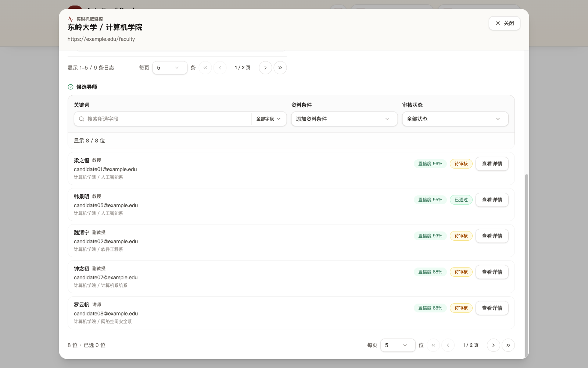View details for 钟念初

[492, 272]
